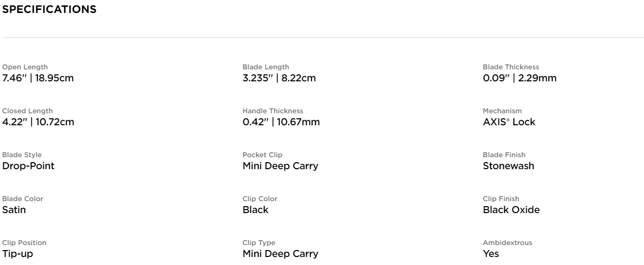
Task: Click the Blade Length label
Action: click(x=266, y=67)
